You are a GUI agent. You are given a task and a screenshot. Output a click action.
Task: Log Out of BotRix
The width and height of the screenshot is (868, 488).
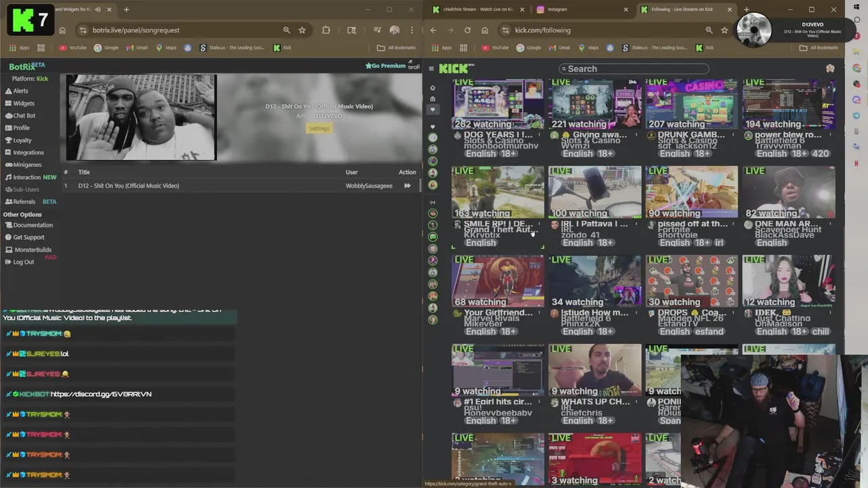tap(19, 262)
